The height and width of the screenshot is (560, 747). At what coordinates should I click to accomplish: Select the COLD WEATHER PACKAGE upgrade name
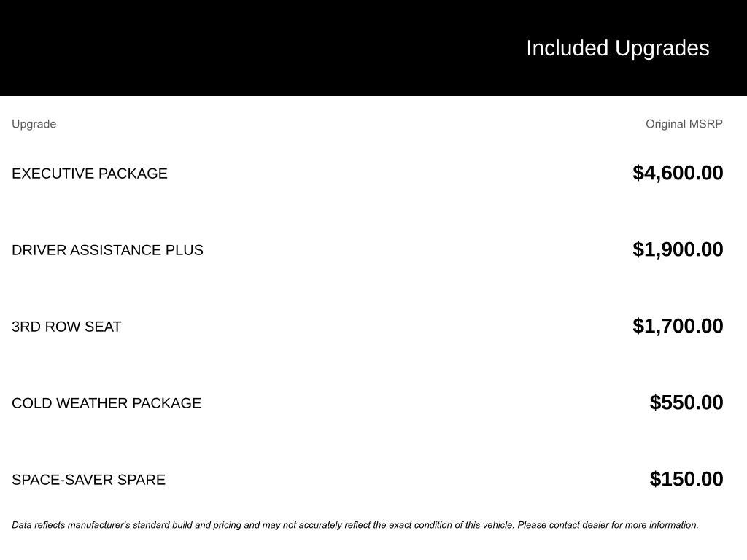[107, 403]
